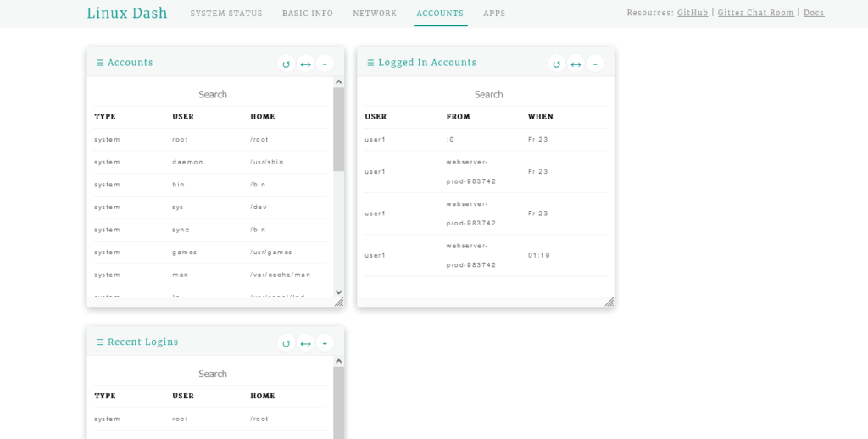Toggle width of Recent Logins widget

[x=305, y=343]
